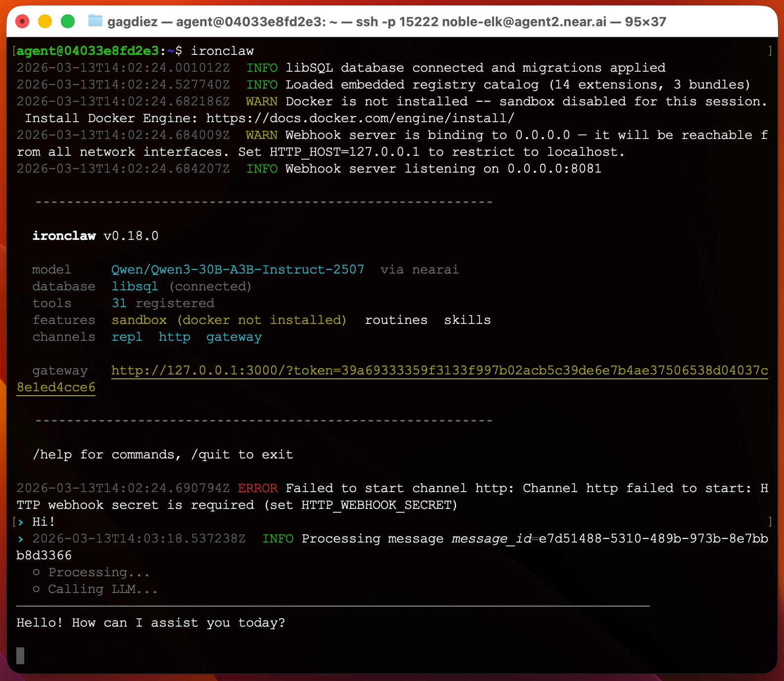The height and width of the screenshot is (681, 784).
Task: Open the gateway URL with token
Action: coord(440,370)
